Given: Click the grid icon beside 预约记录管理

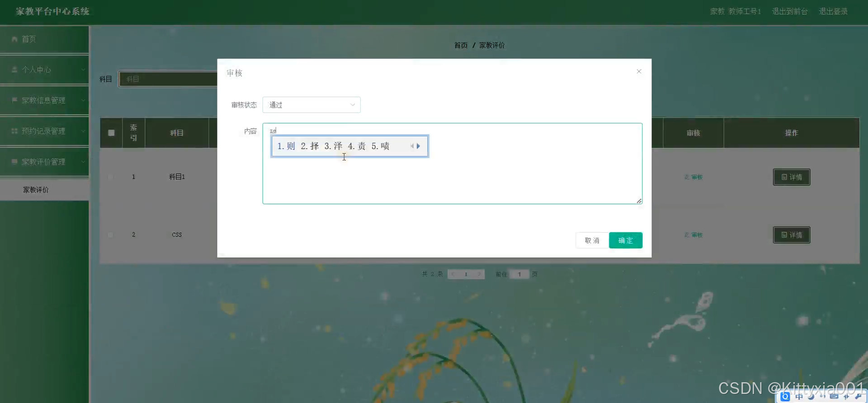Looking at the screenshot, I should [x=14, y=131].
